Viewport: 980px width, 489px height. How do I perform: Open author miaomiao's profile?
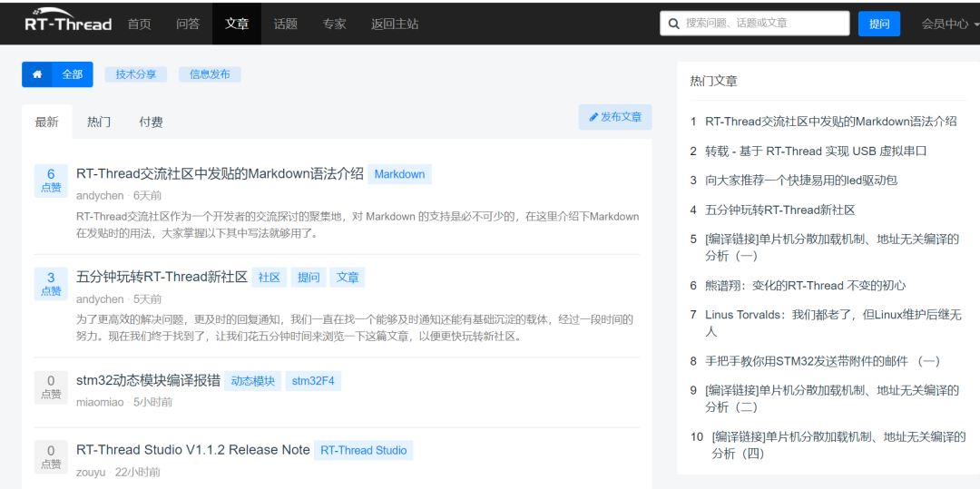click(100, 403)
